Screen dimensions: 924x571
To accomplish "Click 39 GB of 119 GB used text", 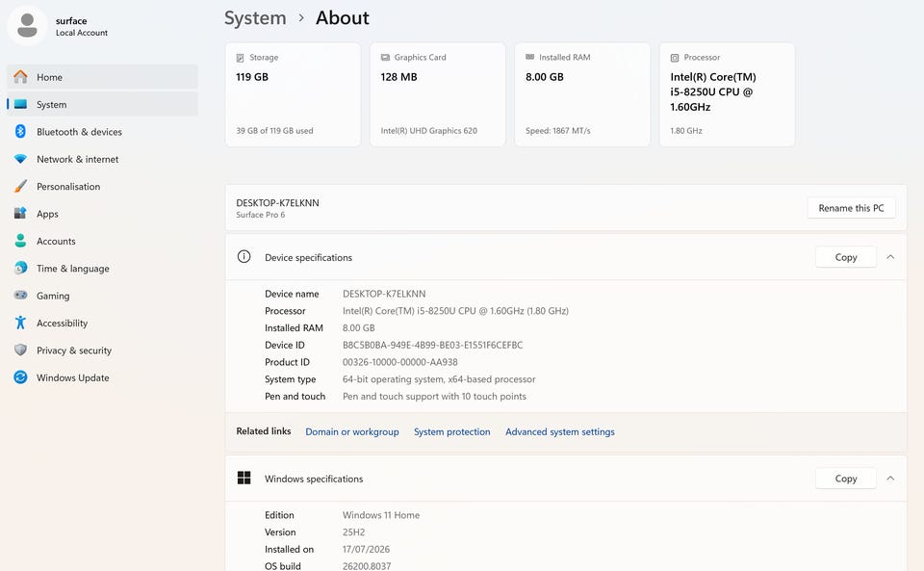I will pos(274,131).
